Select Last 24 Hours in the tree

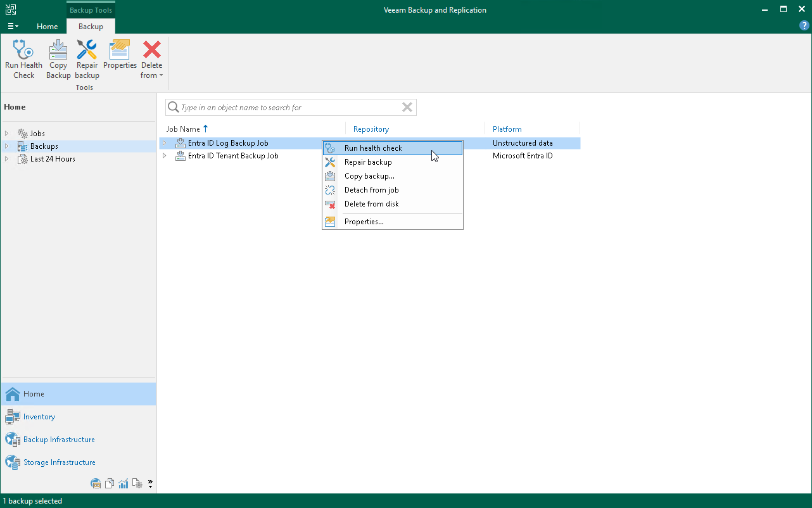(53, 159)
